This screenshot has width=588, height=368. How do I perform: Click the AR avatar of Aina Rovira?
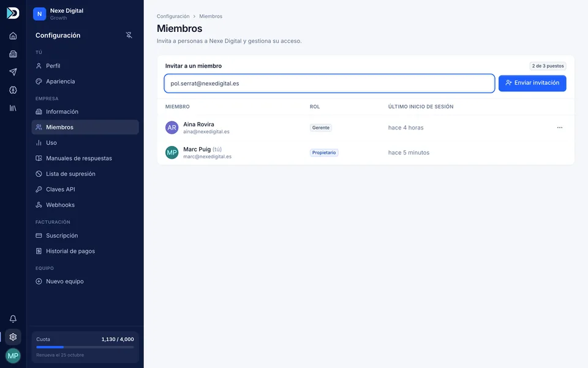click(171, 128)
